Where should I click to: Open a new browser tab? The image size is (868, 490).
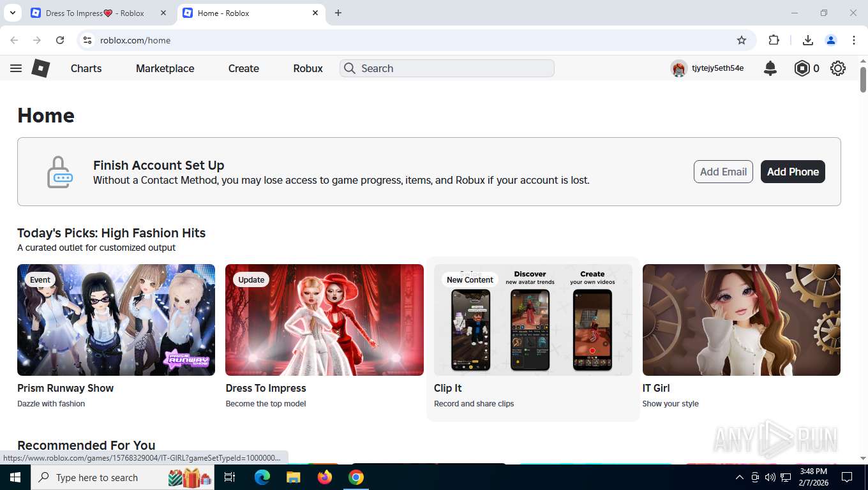point(338,13)
